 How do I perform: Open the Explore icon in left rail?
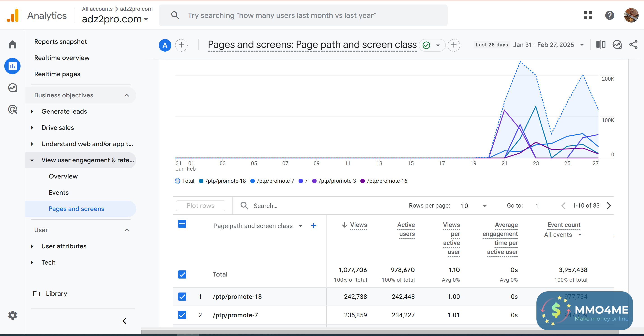coord(12,88)
